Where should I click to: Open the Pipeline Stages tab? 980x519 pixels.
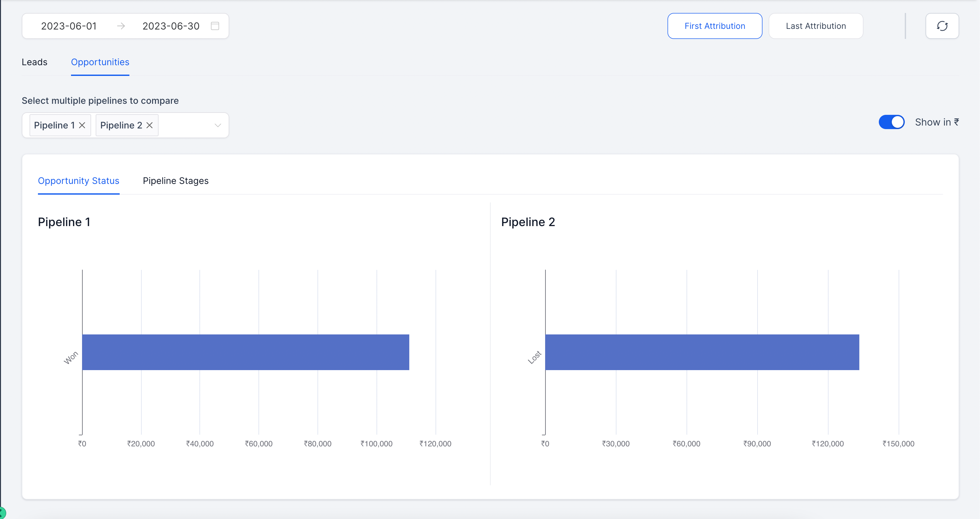pyautogui.click(x=176, y=181)
